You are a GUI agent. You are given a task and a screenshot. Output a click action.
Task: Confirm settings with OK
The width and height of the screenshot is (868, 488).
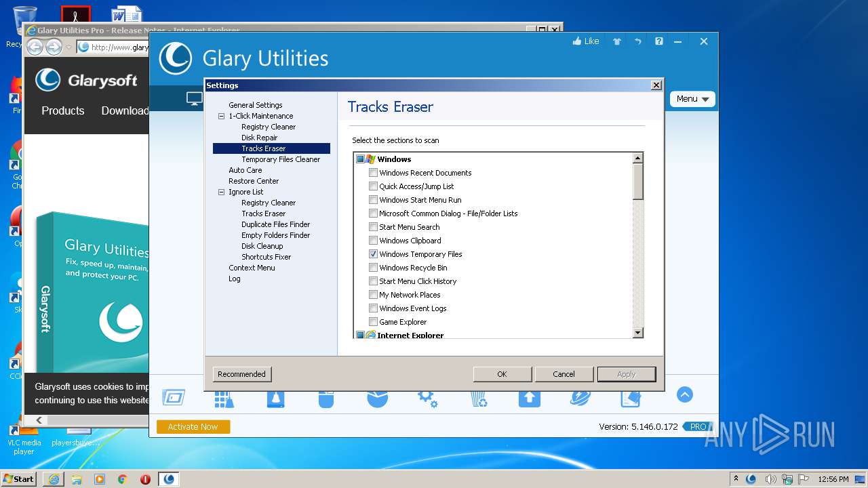coord(502,374)
